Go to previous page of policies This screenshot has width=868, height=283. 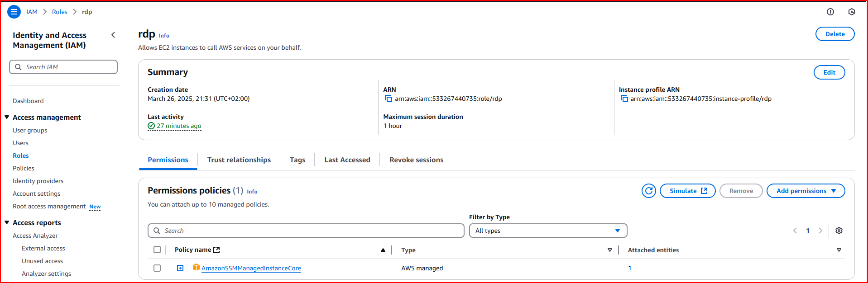[x=795, y=231]
